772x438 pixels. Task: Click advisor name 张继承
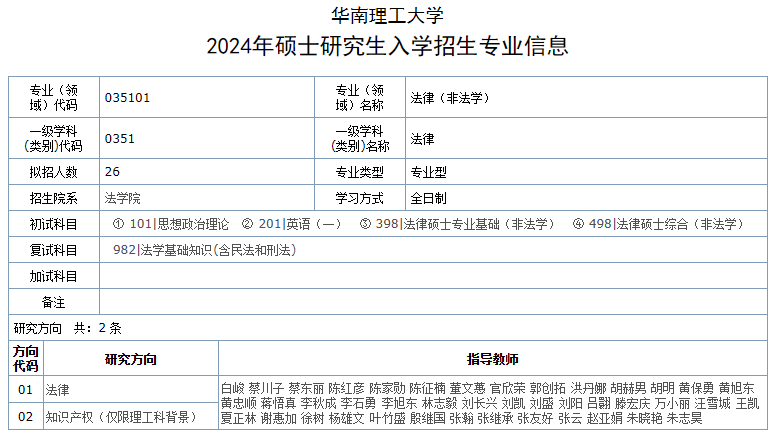(x=495, y=418)
